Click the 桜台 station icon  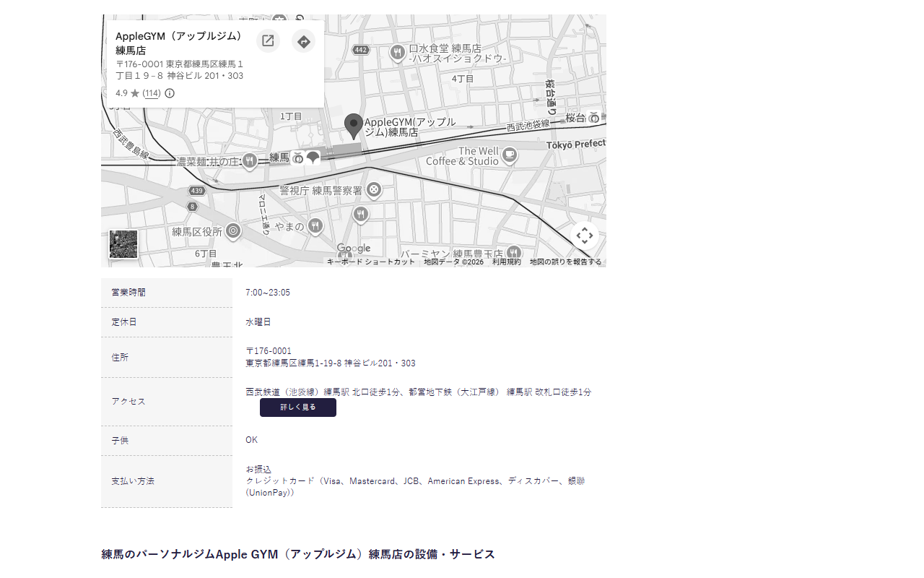[x=594, y=117]
